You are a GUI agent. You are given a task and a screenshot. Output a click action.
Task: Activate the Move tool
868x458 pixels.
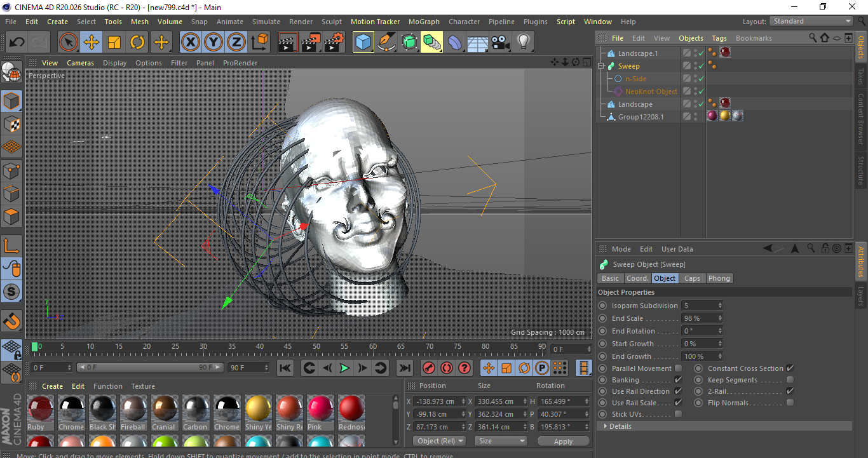(x=92, y=43)
